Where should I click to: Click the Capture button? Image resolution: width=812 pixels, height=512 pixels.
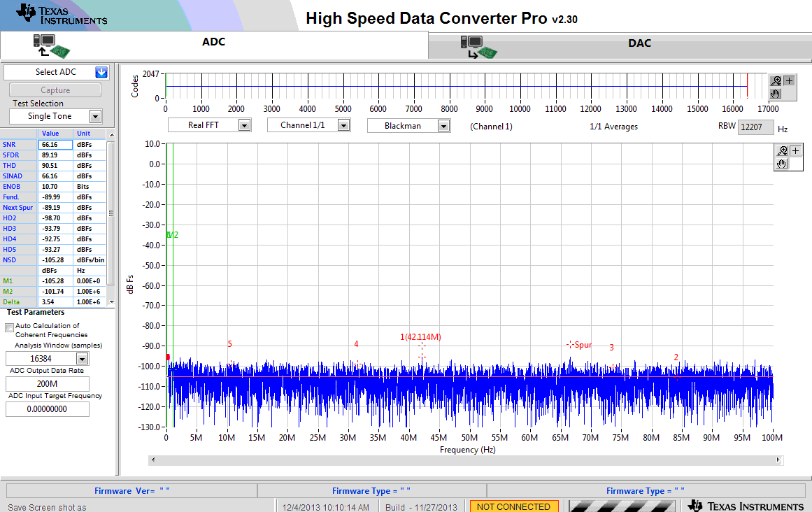click(x=55, y=90)
